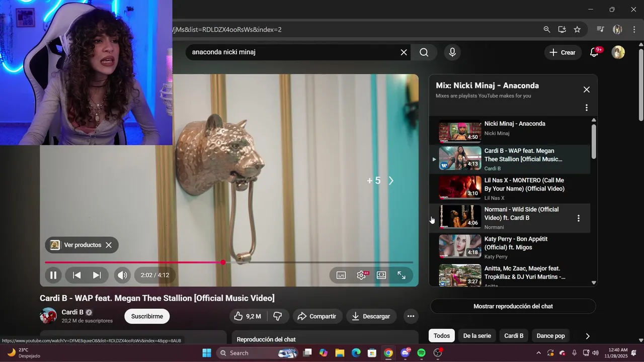Play Lil Nas X - MONTERO from playlist
Image resolution: width=644 pixels, height=362 pixels.
[510, 189]
